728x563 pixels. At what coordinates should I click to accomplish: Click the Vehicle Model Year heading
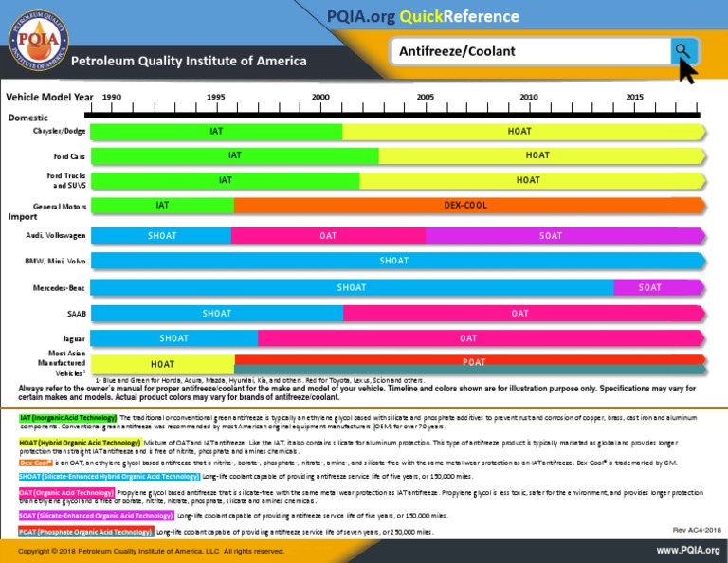point(49,97)
